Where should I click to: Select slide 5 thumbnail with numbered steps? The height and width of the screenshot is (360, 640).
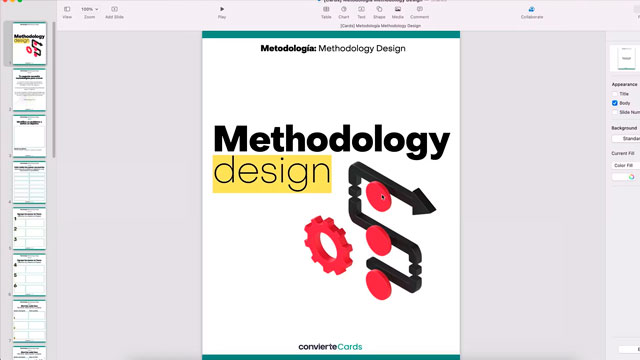point(29,229)
